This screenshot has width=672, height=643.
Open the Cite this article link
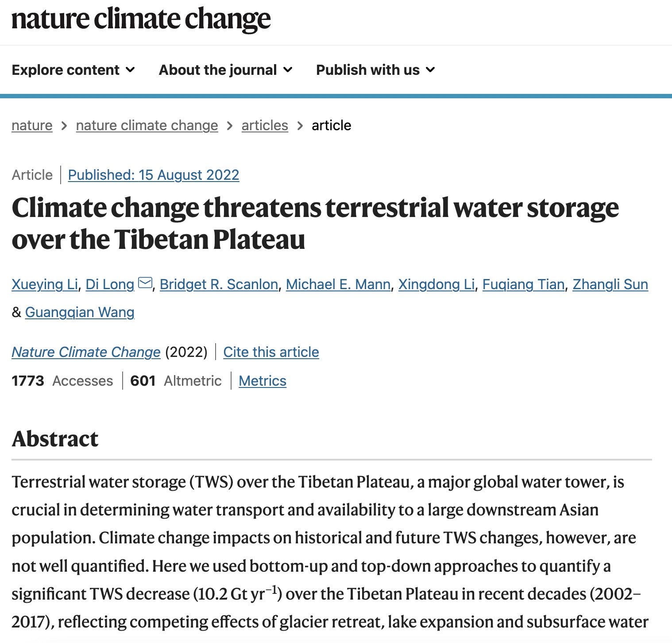pos(271,352)
